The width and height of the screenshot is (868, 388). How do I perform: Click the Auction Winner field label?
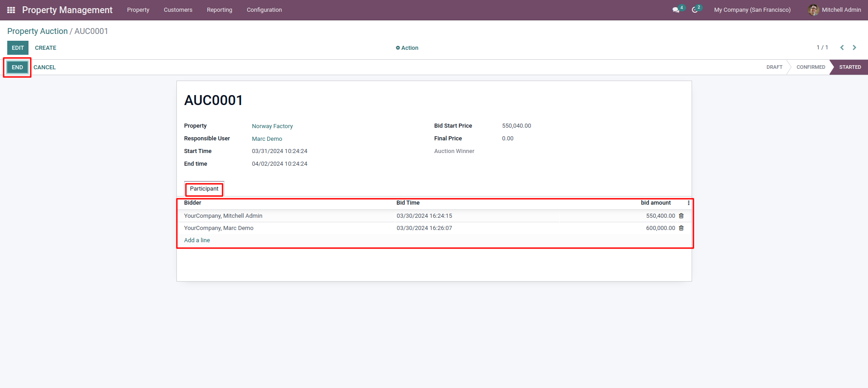[x=454, y=151]
